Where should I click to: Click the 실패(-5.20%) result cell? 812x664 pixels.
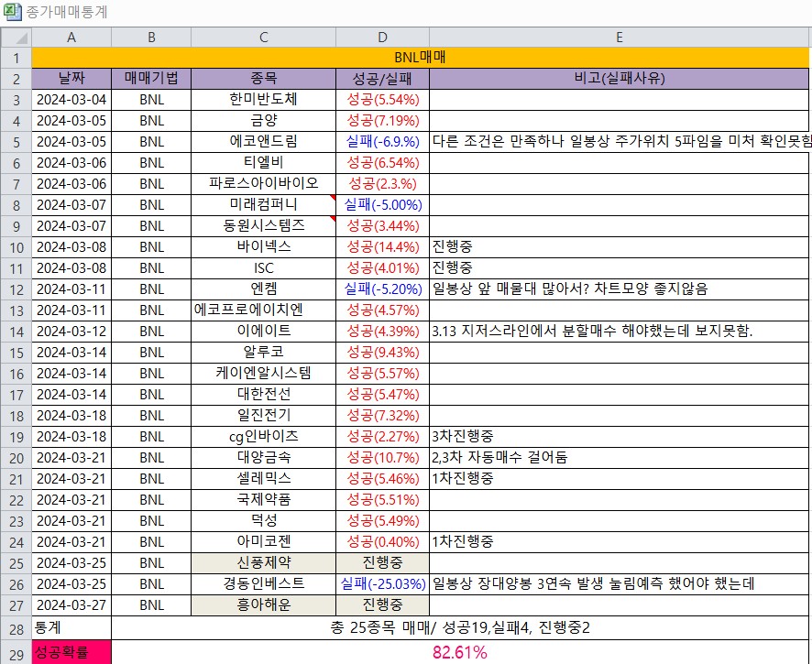click(x=383, y=289)
